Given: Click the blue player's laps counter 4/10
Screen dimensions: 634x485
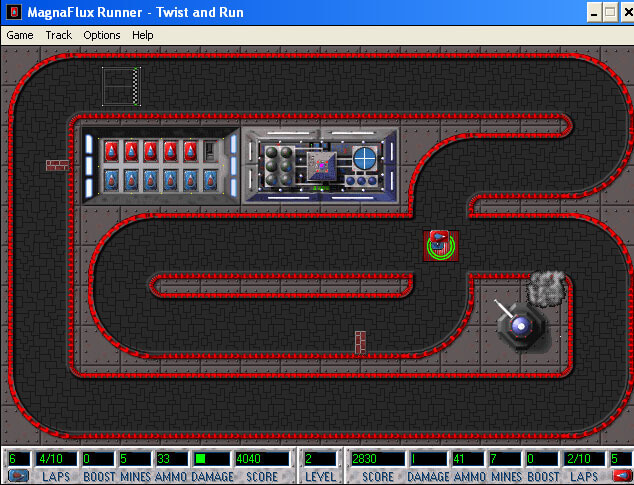Looking at the screenshot, I should [56, 459].
